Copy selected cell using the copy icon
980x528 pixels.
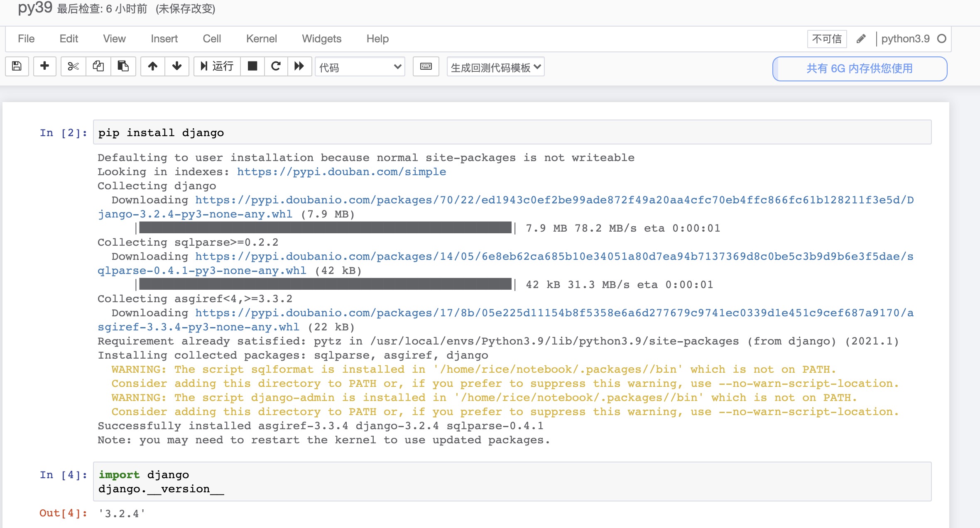98,66
